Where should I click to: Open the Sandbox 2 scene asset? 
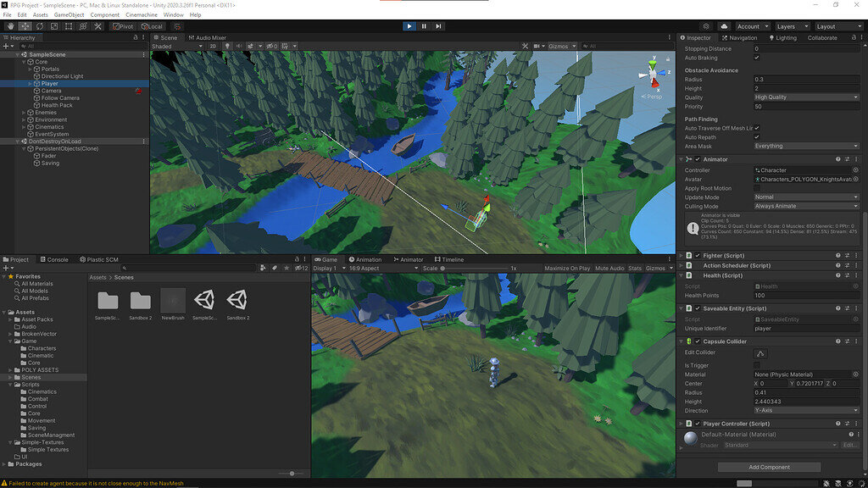237,304
